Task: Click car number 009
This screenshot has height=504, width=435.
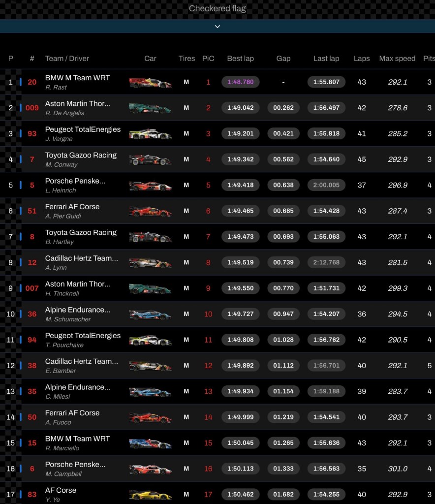Action: coord(32,108)
